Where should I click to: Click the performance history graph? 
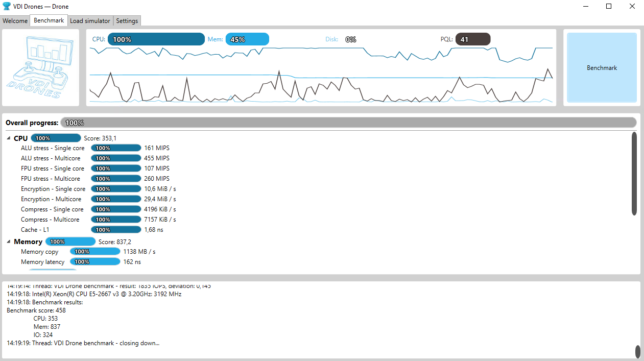click(321, 75)
